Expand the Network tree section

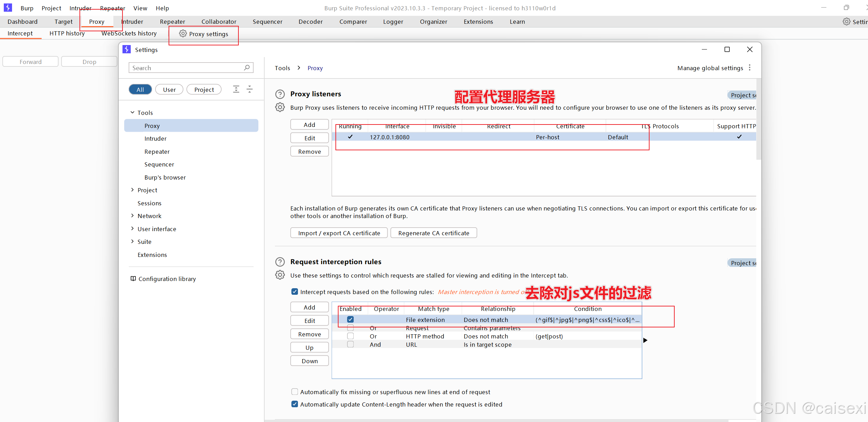tap(132, 216)
